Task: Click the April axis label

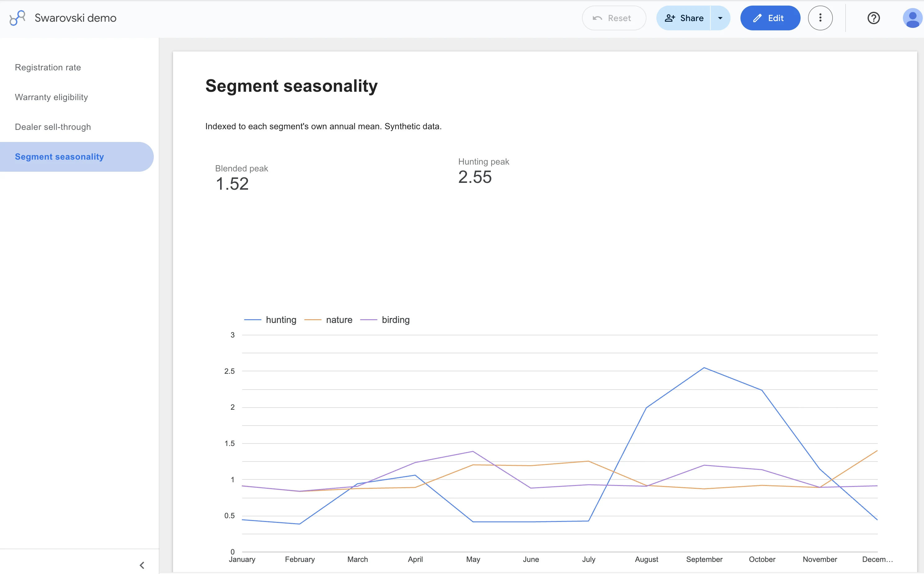Action: point(415,559)
